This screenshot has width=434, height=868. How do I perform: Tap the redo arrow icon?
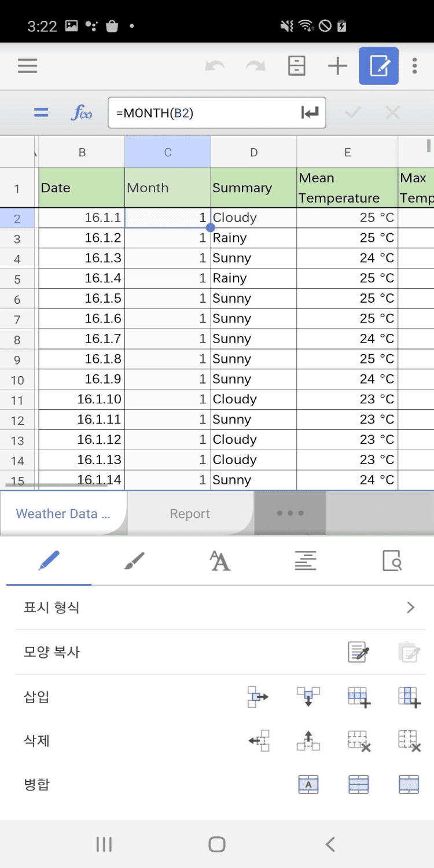(x=255, y=66)
